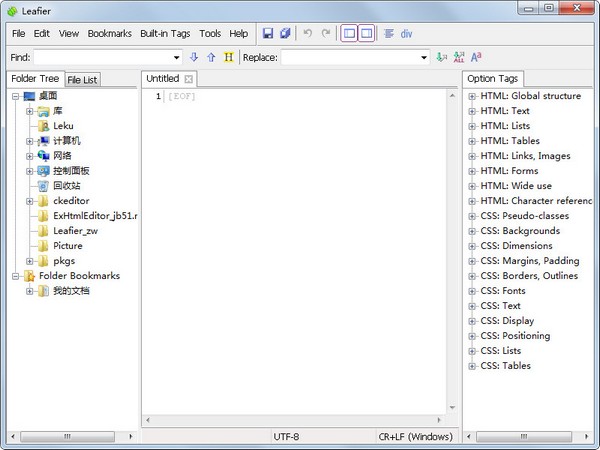Open the Tools menu
600x450 pixels.
210,34
